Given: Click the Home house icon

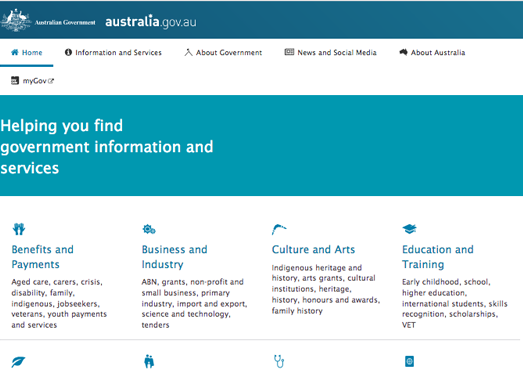Looking at the screenshot, I should [15, 52].
